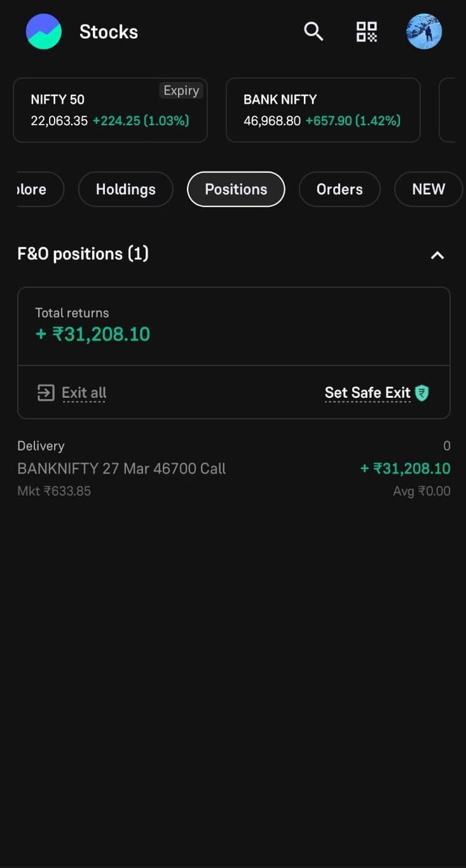The width and height of the screenshot is (466, 868).
Task: Open the BANK NIFTY index card
Action: click(x=322, y=111)
